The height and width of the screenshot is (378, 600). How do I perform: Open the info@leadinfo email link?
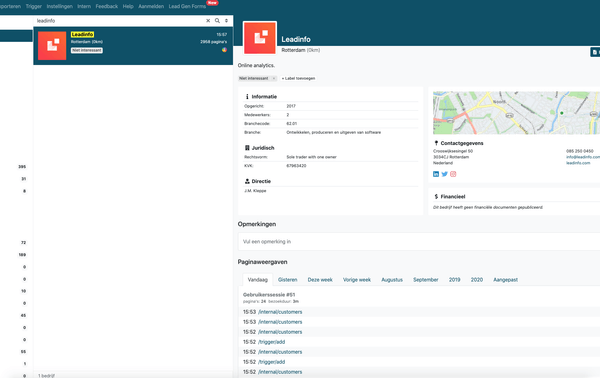[583, 157]
